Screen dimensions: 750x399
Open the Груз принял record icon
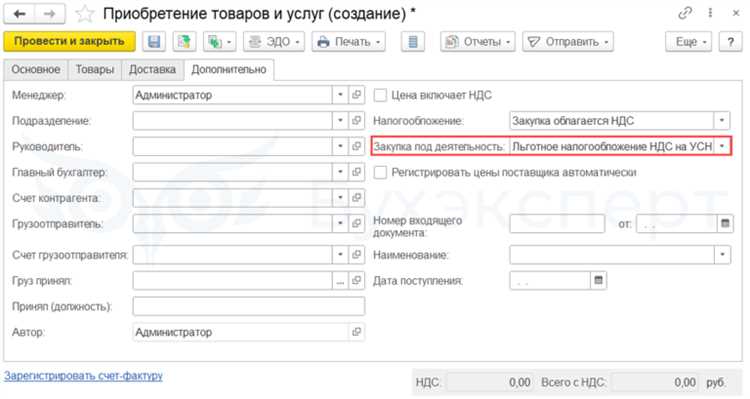pyautogui.click(x=356, y=280)
